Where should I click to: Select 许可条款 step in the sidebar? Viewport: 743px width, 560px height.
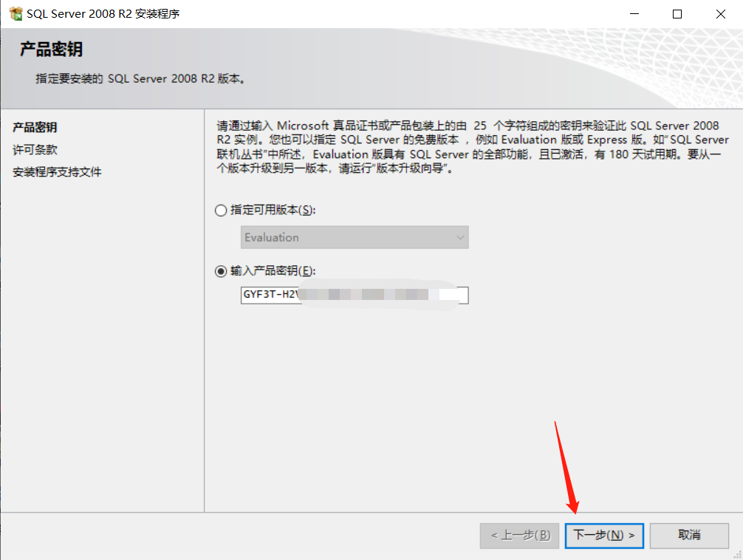(35, 150)
